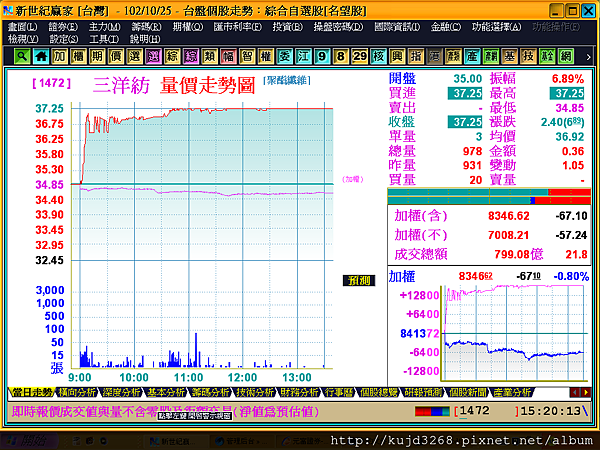
Task: Click the stock code 1472 input field
Action: click(x=486, y=411)
